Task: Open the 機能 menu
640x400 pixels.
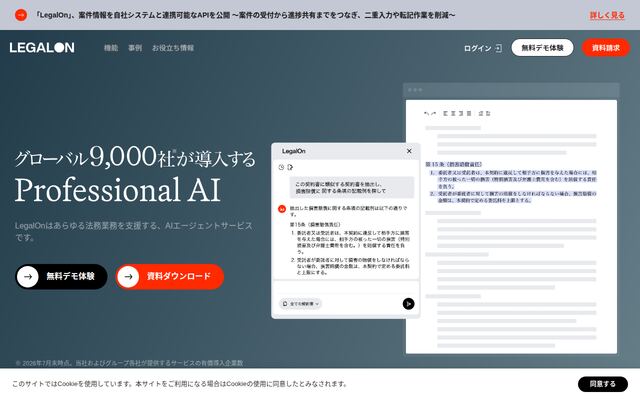Action: point(111,48)
